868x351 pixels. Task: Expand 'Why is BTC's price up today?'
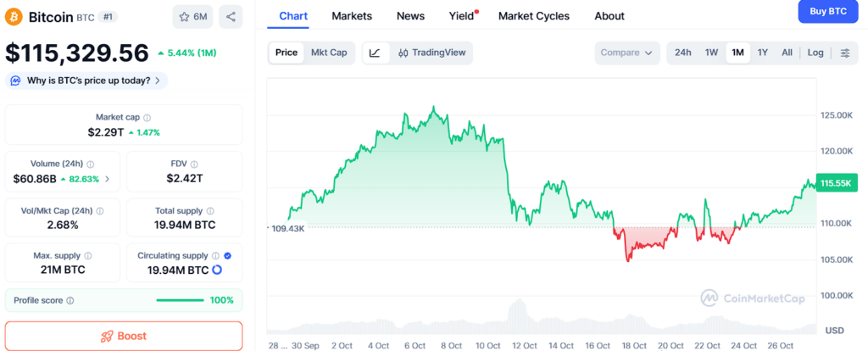[86, 81]
